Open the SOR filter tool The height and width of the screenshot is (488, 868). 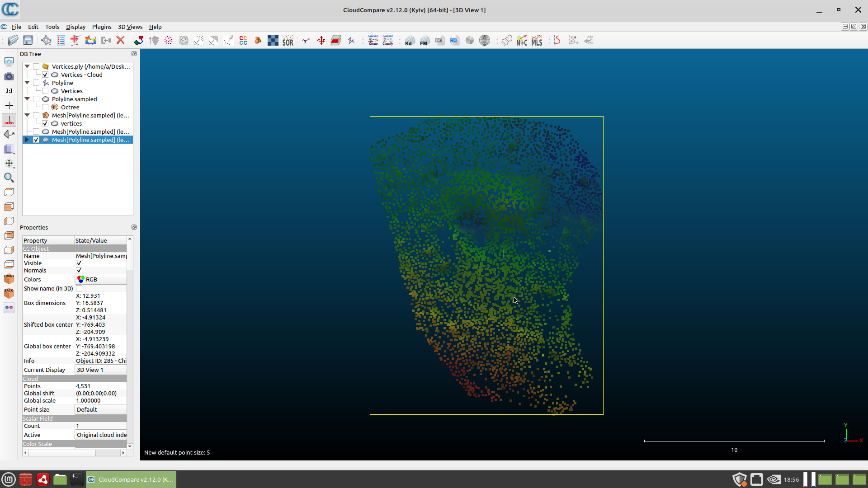[x=288, y=41]
